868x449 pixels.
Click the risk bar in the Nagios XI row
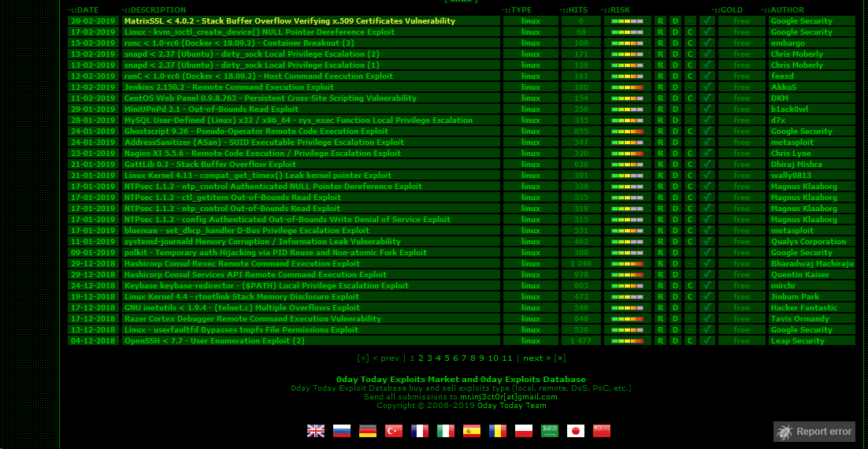[x=627, y=154]
